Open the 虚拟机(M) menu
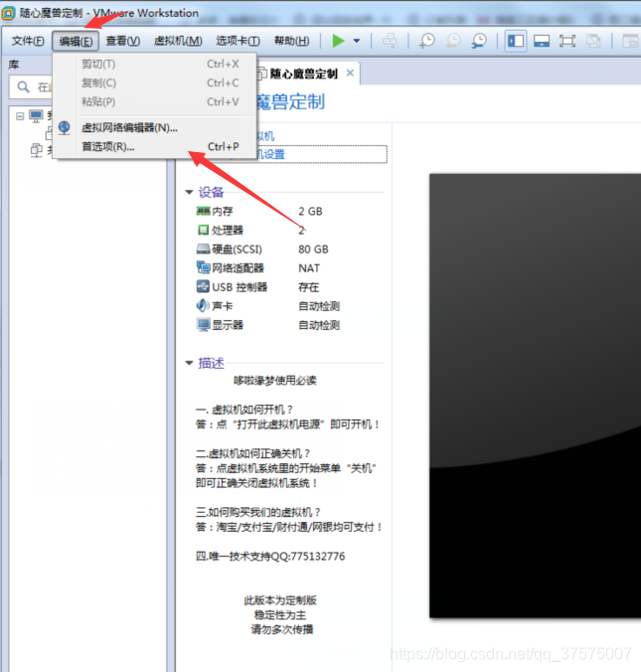This screenshot has width=641, height=672. [178, 41]
